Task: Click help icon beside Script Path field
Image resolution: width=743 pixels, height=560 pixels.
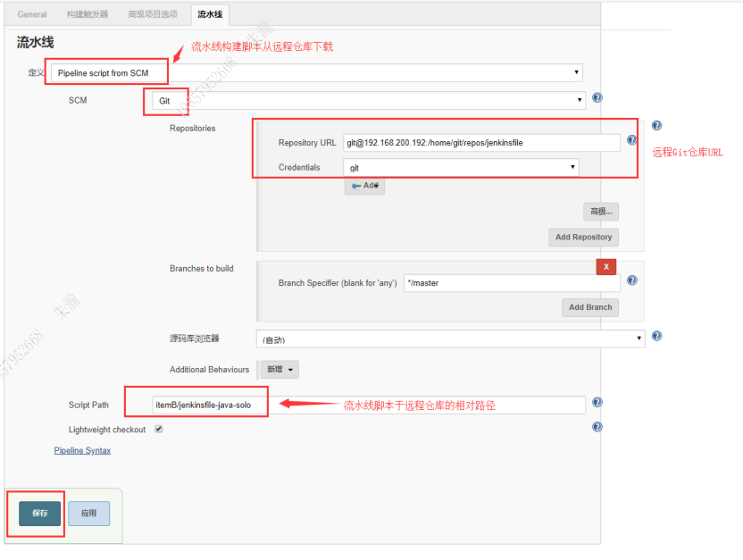Action: (597, 403)
